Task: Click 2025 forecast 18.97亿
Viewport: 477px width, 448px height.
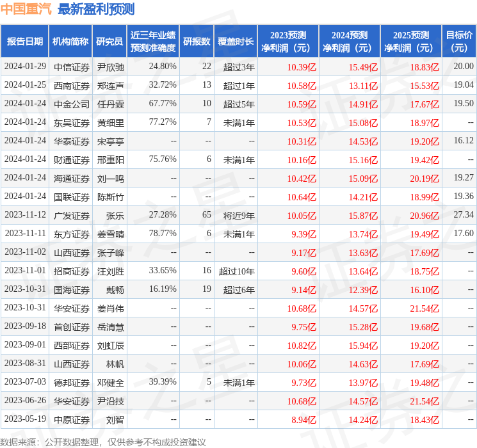Action: pyautogui.click(x=424, y=123)
